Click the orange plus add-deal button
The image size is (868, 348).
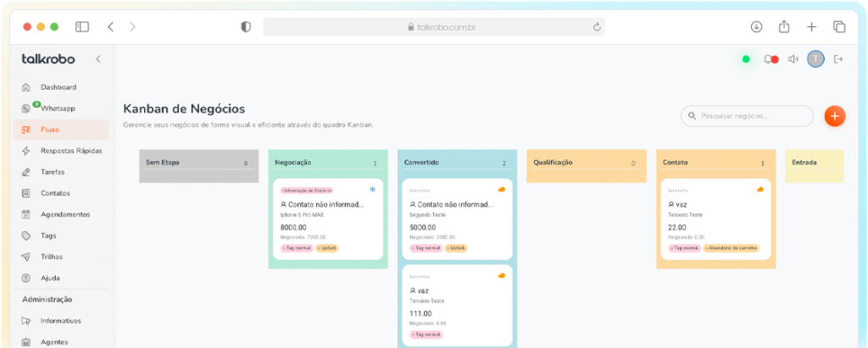(x=834, y=116)
